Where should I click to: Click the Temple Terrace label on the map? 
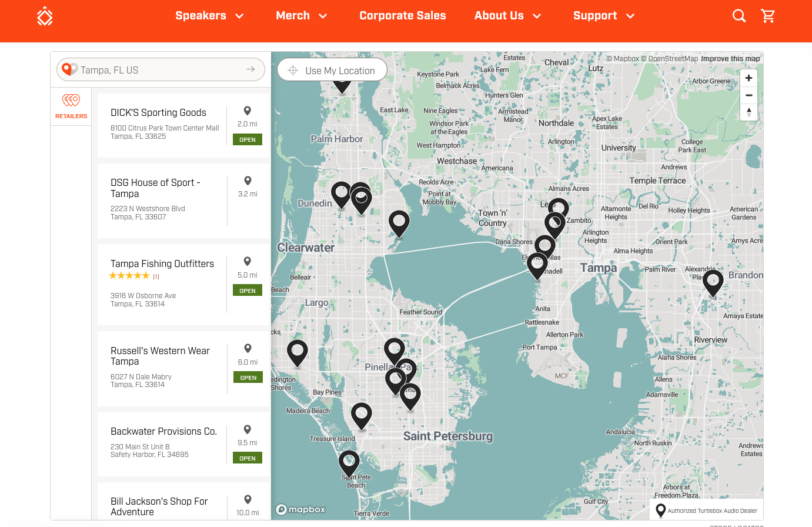657,181
